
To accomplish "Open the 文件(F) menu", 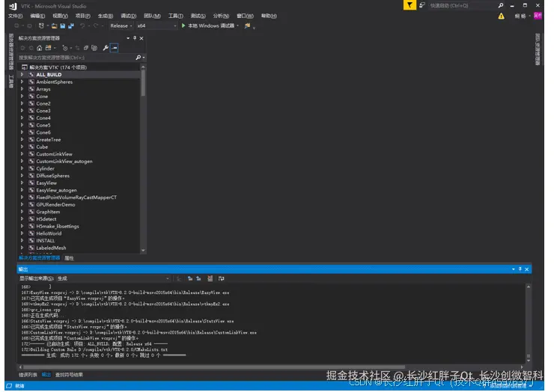I will pos(15,16).
